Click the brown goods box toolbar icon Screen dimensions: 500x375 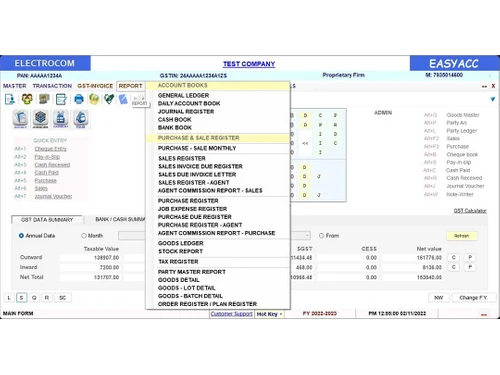click(44, 99)
